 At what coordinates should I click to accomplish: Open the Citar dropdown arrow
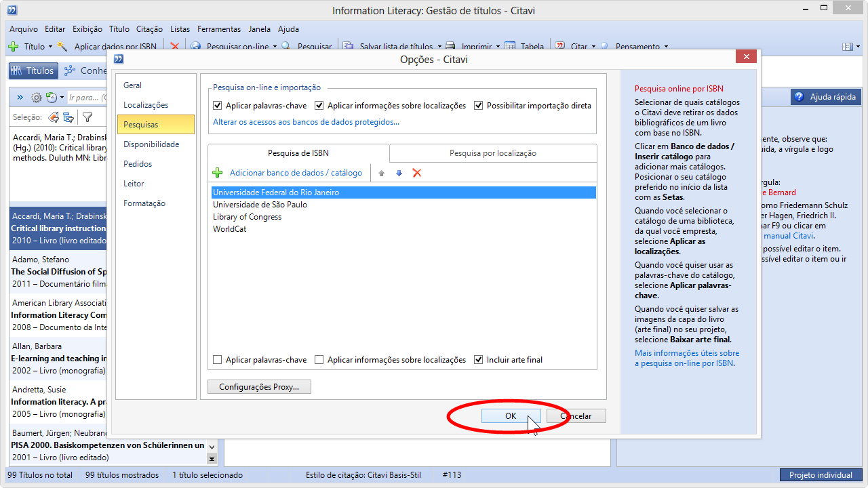(x=593, y=47)
